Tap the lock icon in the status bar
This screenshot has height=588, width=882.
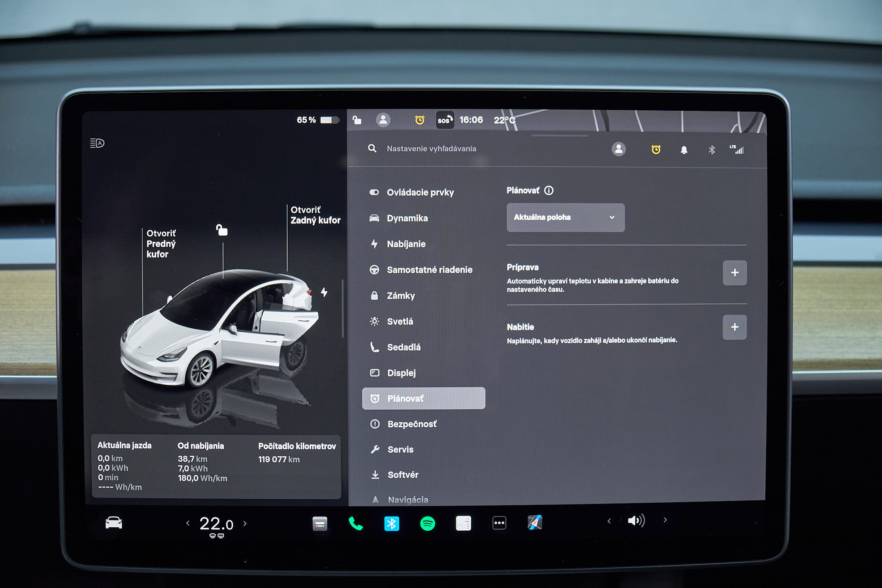pos(357,120)
